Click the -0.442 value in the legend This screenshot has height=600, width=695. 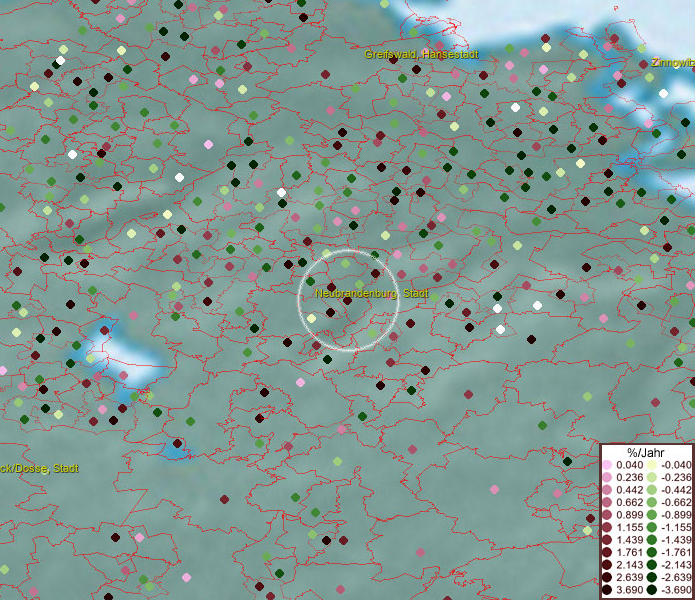[x=676, y=490]
